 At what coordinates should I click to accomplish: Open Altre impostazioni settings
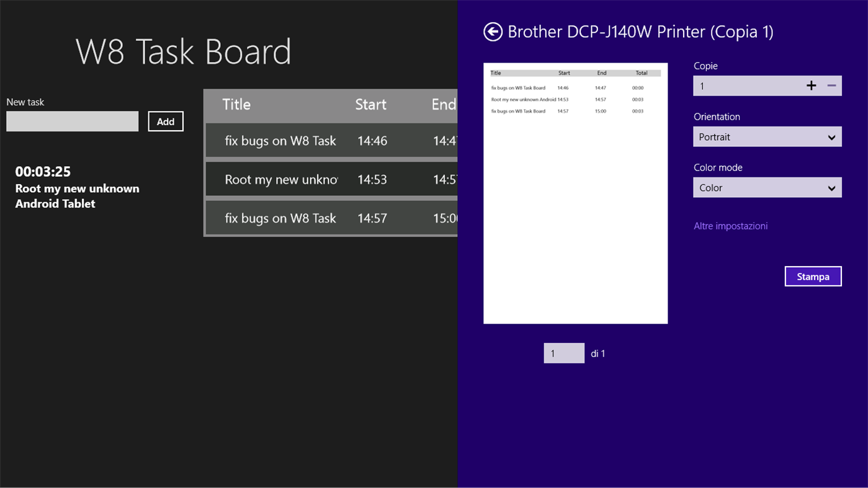point(730,226)
